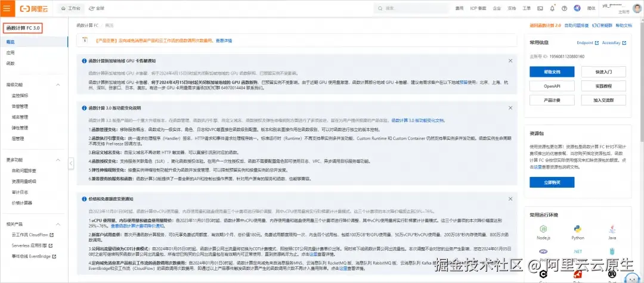Open 监控指标 in the sidebar

[20, 95]
